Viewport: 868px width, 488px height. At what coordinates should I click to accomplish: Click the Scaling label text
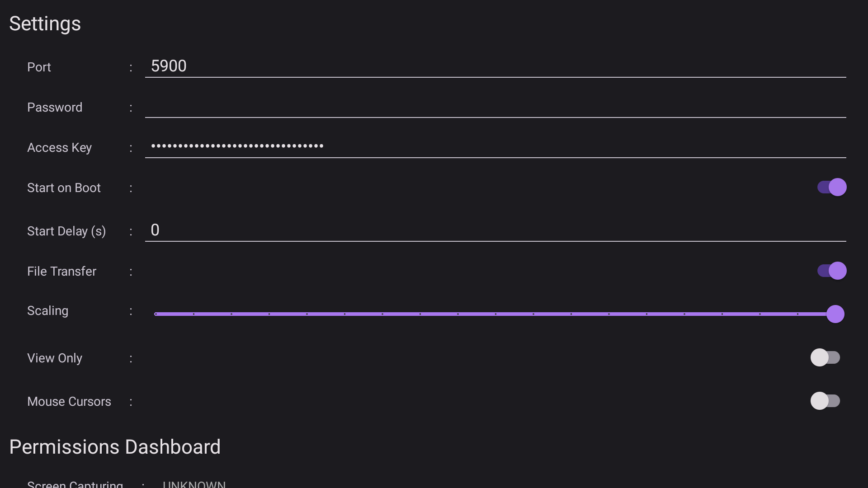coord(47,311)
